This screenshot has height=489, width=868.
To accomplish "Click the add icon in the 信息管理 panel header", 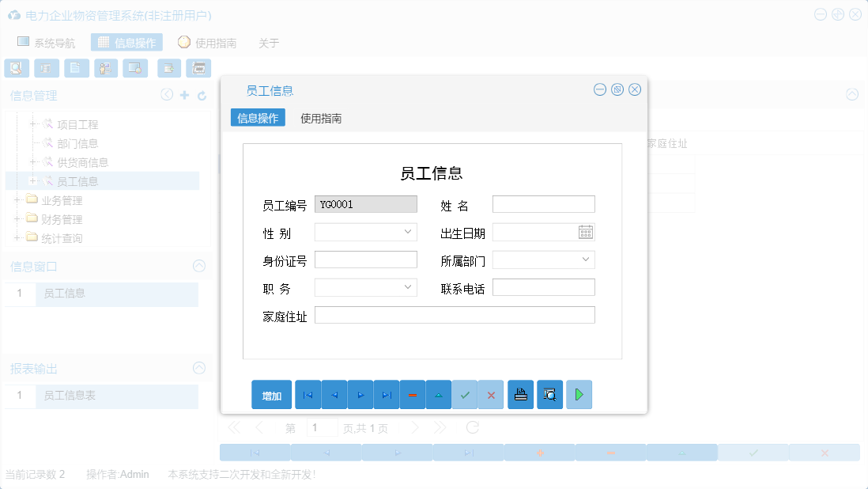I will [x=183, y=94].
